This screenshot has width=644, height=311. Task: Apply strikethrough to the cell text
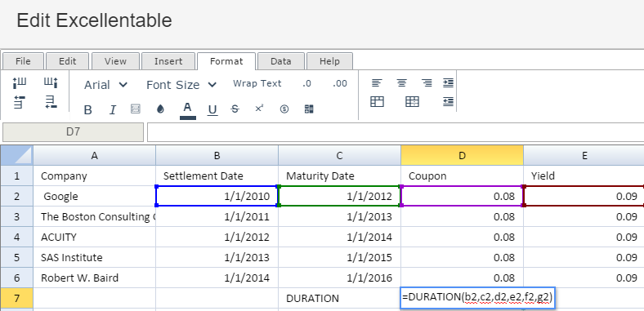tap(235, 109)
